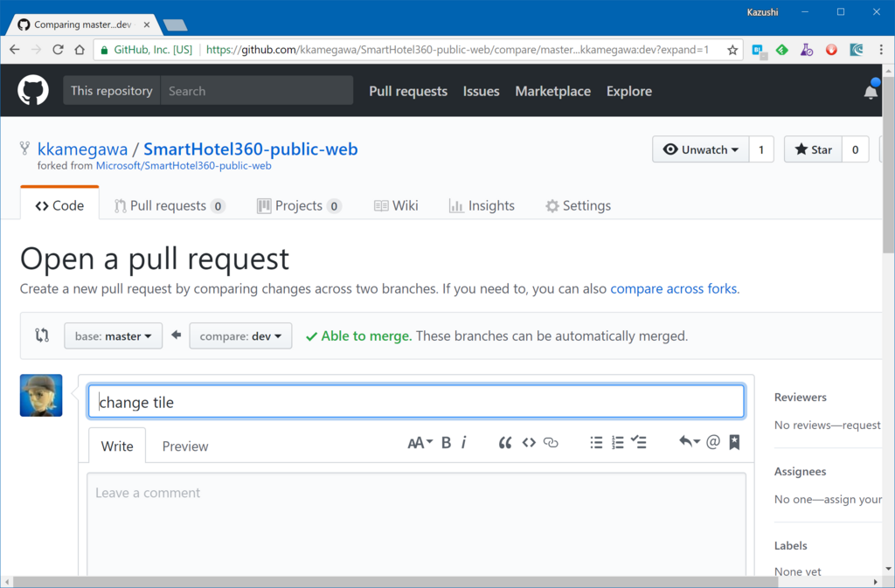Click the Reviewers sidebar heading
895x588 pixels.
[x=801, y=397]
